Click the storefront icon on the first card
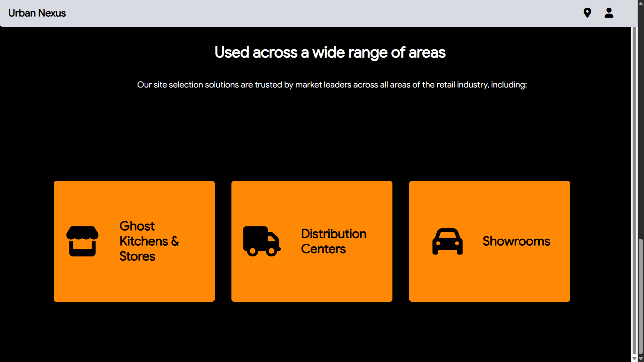Viewport: 644px width, 362px height. pos(82,241)
